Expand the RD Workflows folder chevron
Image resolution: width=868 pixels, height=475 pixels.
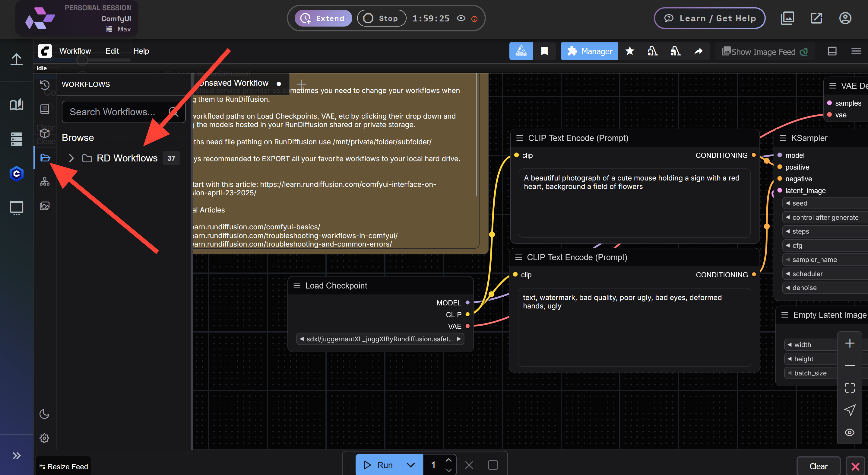point(71,158)
